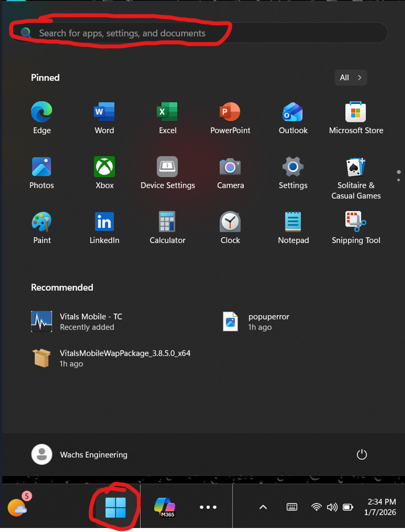405x532 pixels.
Task: Show All apps list
Action: 351,78
